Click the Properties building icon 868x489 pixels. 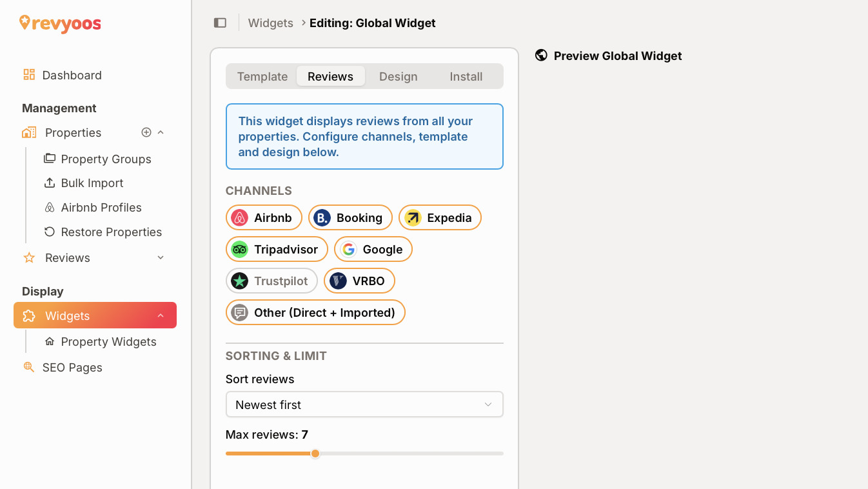coord(29,132)
